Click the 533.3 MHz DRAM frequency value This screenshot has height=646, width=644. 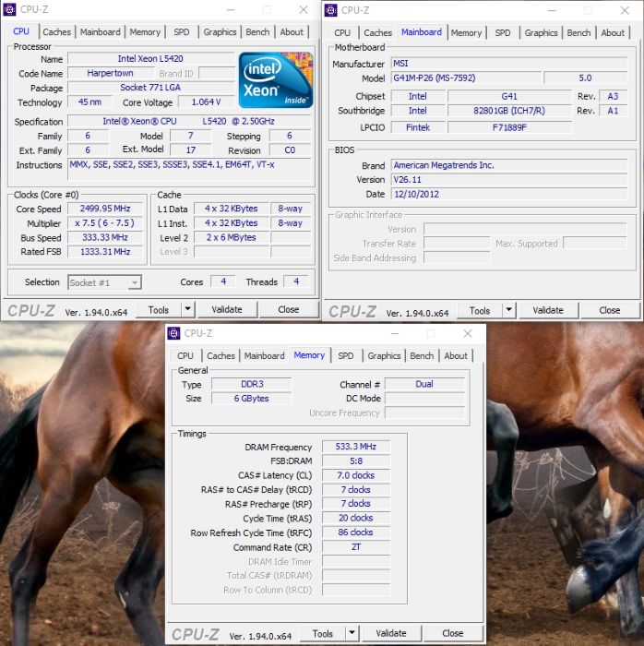point(356,447)
